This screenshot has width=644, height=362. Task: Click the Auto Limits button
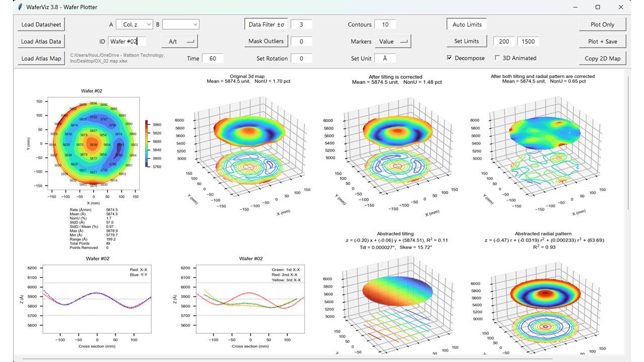[x=467, y=24]
